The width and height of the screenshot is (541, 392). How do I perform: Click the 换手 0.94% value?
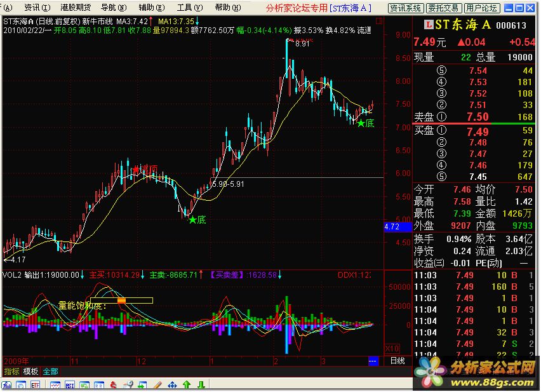coord(459,239)
